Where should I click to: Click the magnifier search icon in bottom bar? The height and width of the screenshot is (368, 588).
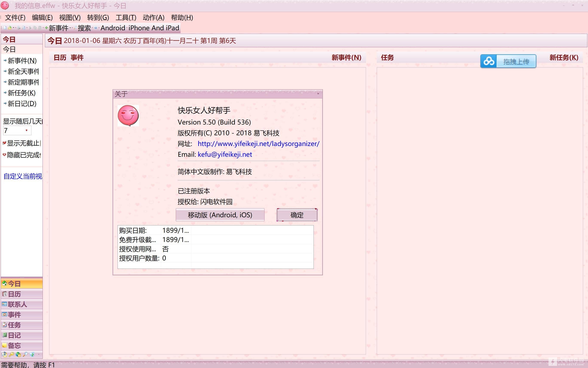coord(25,354)
